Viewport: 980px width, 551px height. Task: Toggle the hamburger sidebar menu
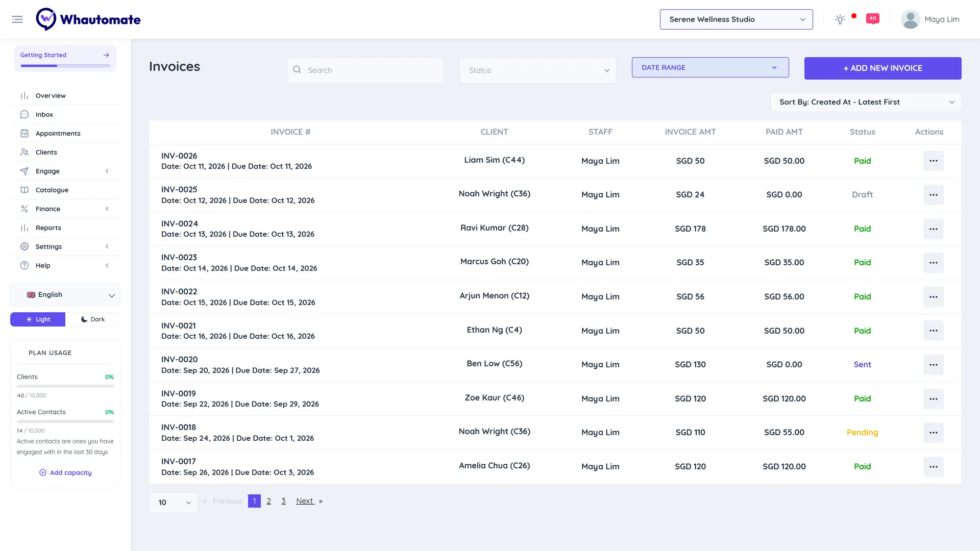tap(17, 19)
